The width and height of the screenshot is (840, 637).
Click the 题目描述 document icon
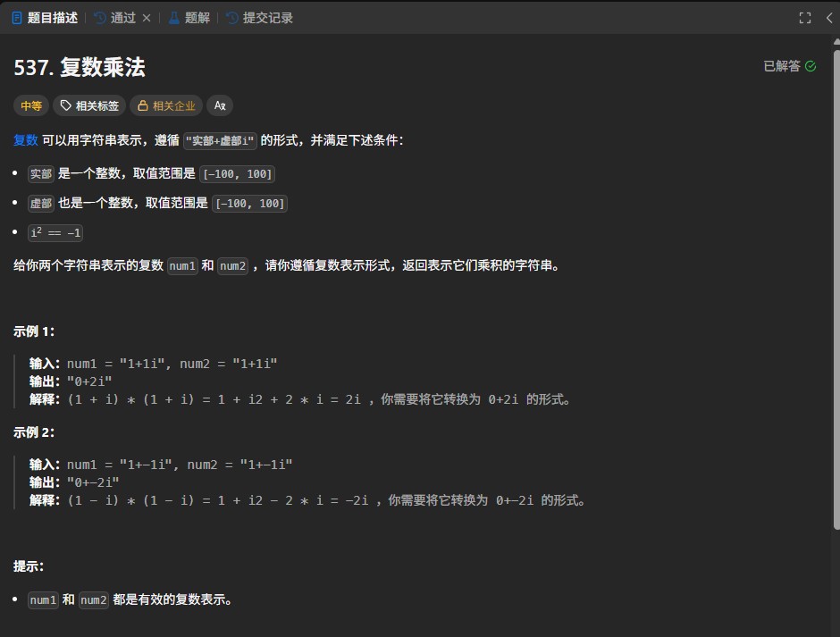17,18
